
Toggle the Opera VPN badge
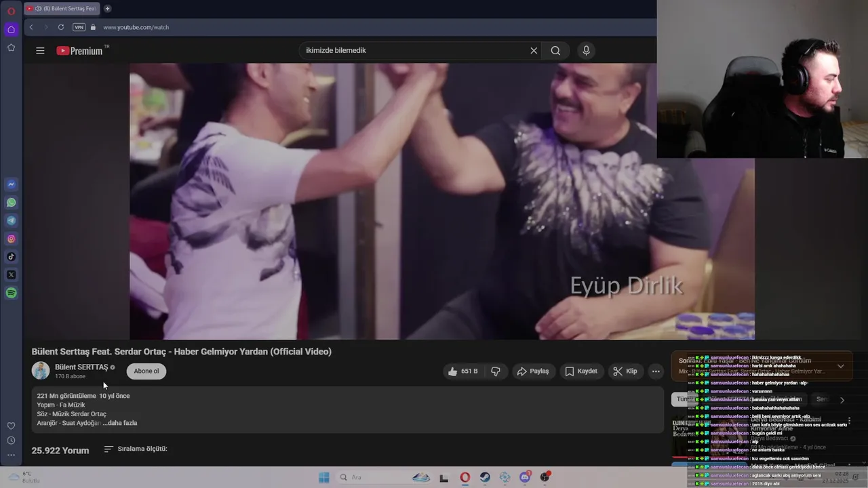click(79, 27)
